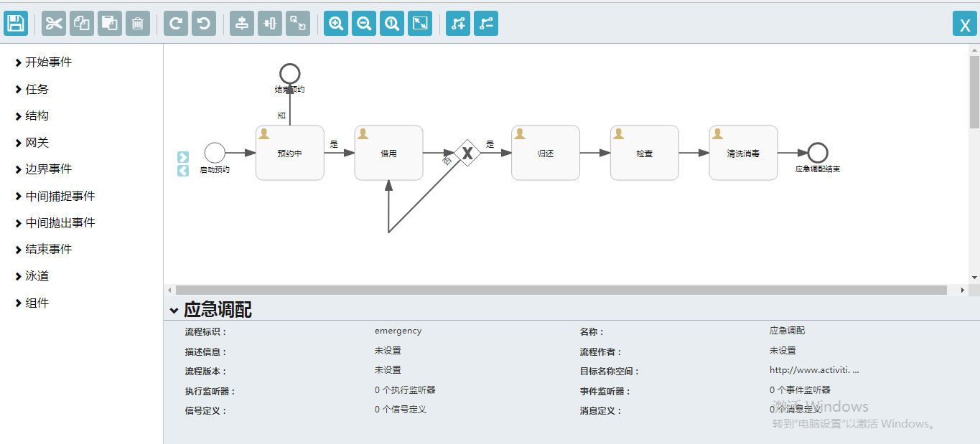Image resolution: width=980 pixels, height=444 pixels.
Task: Edit the 执行监听器 property value
Action: (405, 390)
